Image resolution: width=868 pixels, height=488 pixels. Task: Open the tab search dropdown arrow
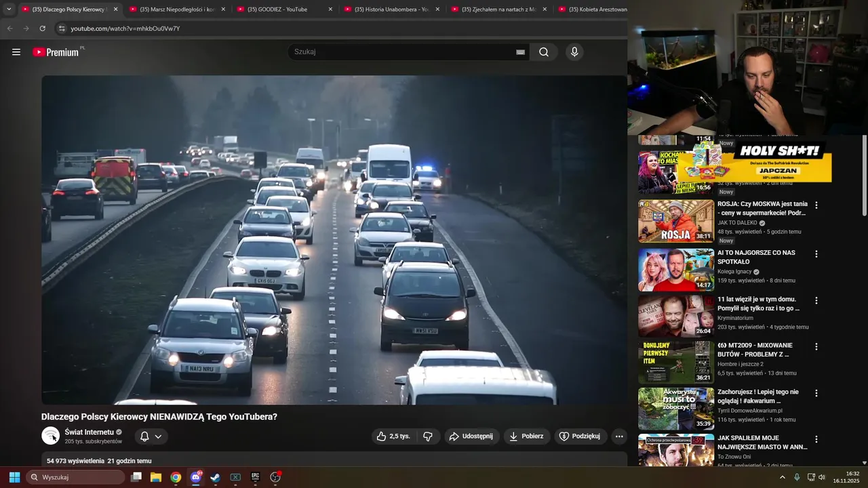pyautogui.click(x=9, y=9)
